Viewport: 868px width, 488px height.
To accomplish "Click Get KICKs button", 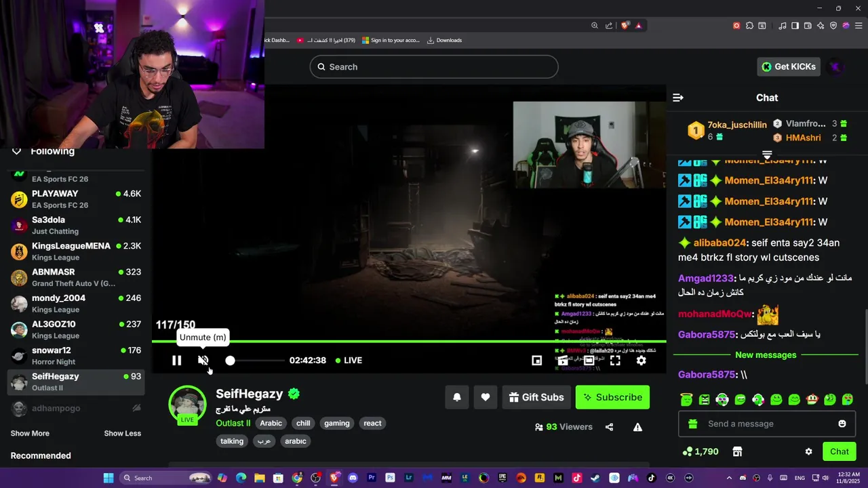I will click(x=790, y=66).
